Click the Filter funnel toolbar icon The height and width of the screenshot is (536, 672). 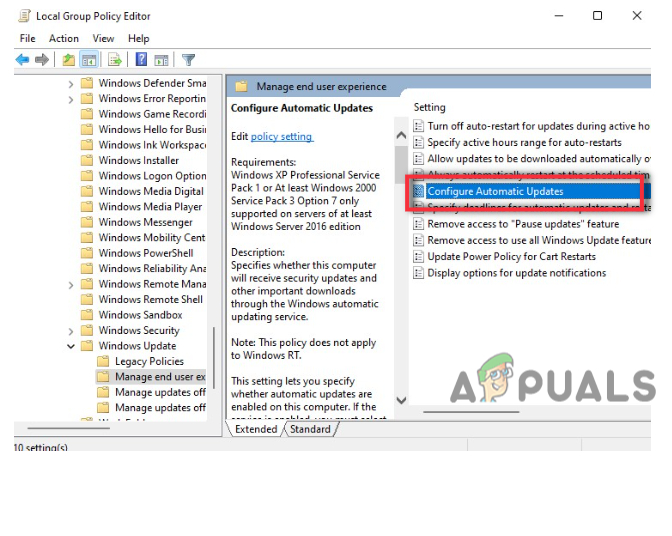[188, 60]
